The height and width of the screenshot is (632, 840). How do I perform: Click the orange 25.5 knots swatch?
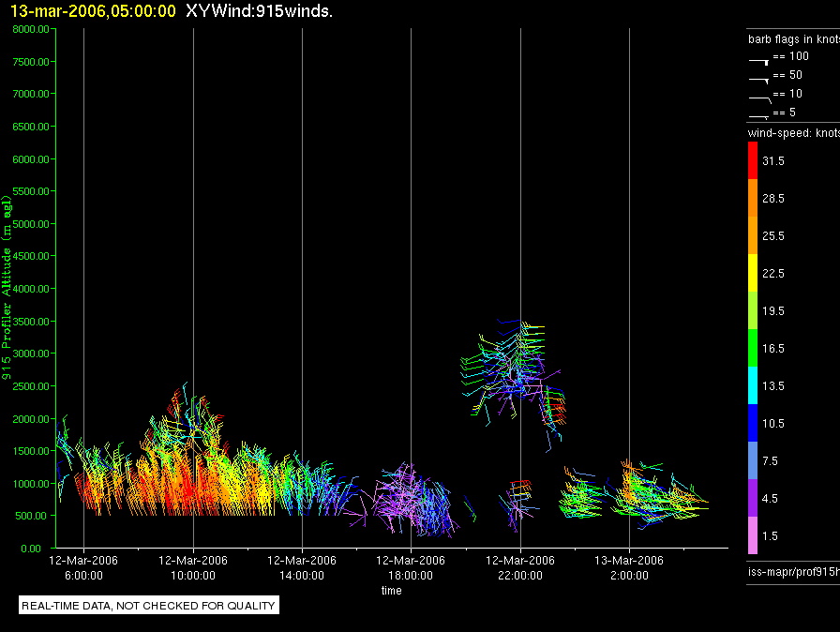(753, 235)
